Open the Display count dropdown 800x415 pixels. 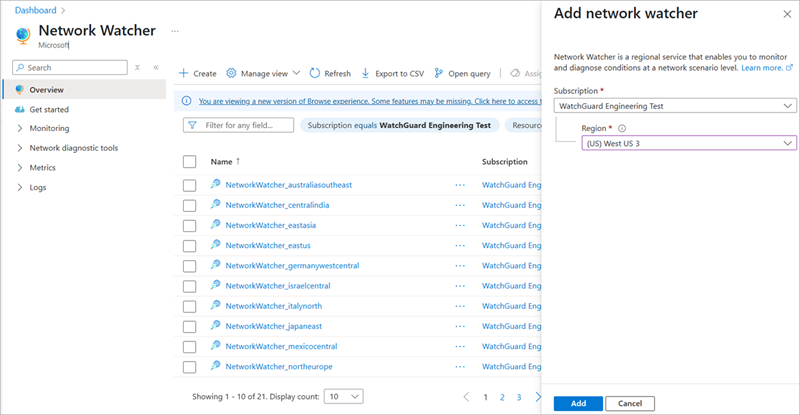click(344, 397)
